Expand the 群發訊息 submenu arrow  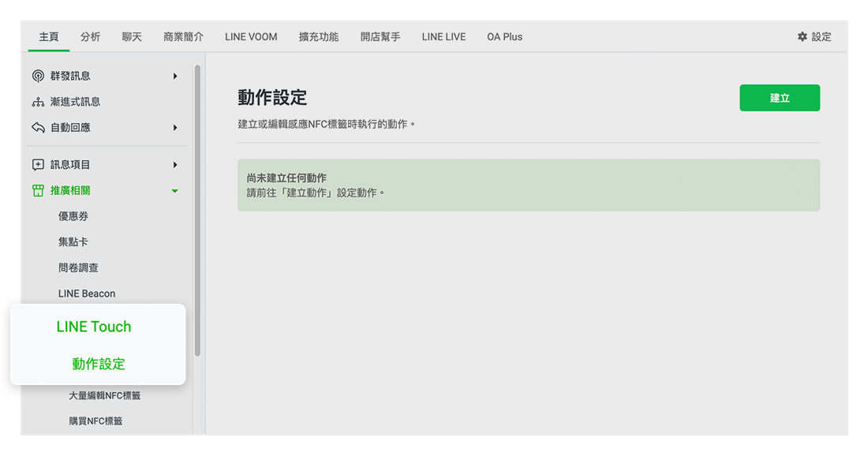coord(175,76)
